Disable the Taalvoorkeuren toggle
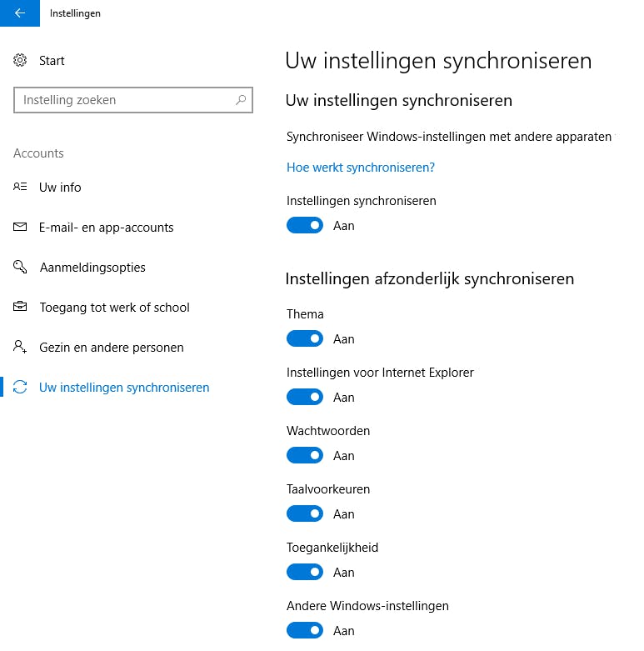Screen dimensions: 644x651 [305, 514]
